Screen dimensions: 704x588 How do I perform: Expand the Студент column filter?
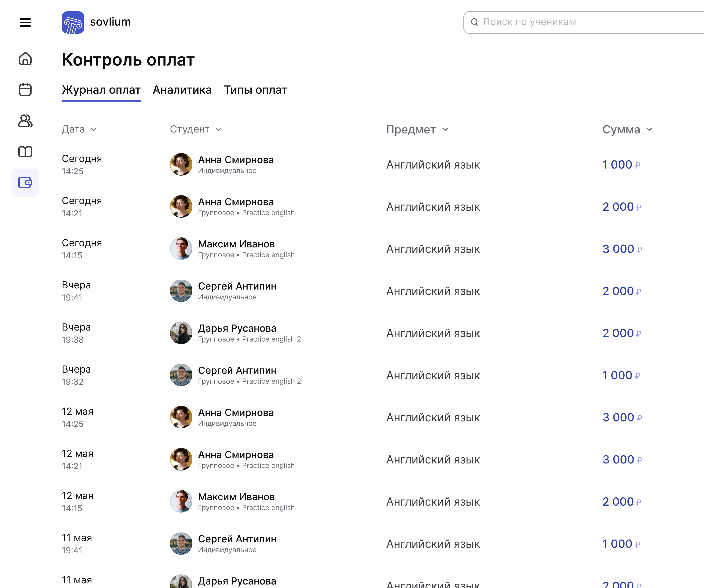[195, 129]
